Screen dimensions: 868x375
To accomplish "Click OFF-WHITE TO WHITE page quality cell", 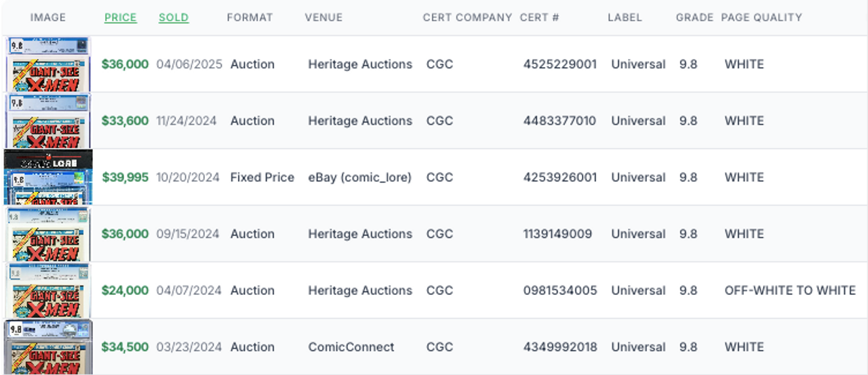I will point(790,290).
